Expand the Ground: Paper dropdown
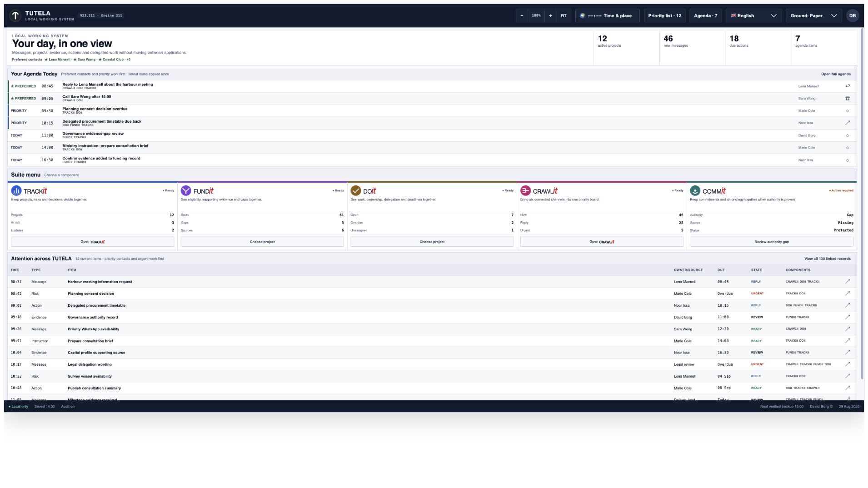868x488 pixels. click(x=813, y=16)
